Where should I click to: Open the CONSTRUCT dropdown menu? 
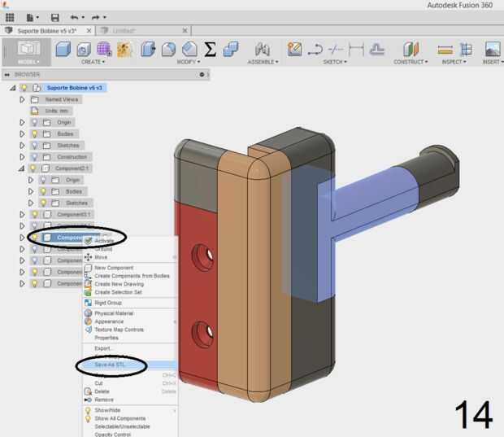tap(411, 62)
